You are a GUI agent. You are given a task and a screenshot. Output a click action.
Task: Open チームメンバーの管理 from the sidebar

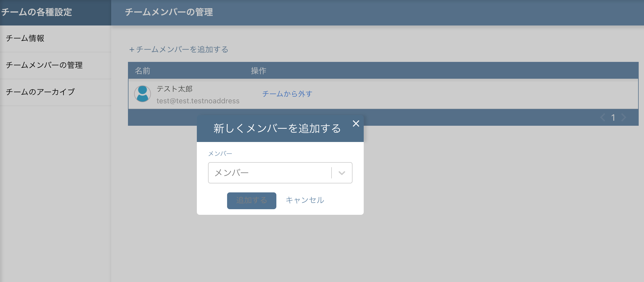(x=45, y=65)
